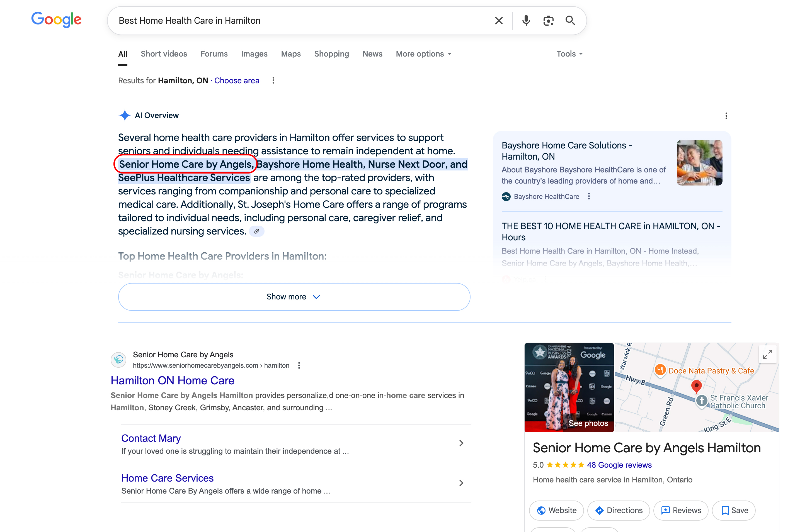Open three-dot menu next to Bayshore HealthCare
Image resolution: width=800 pixels, height=532 pixels.
pyautogui.click(x=589, y=196)
